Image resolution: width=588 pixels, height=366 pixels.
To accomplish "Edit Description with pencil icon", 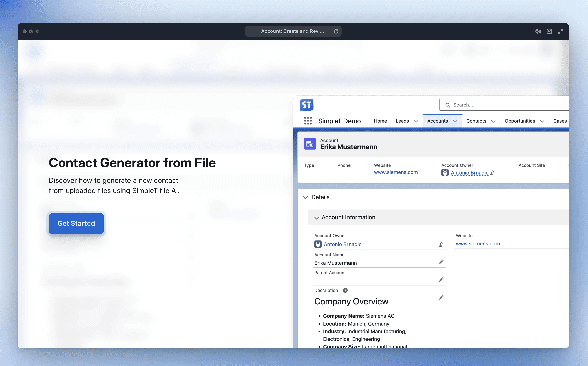I will tap(441, 298).
